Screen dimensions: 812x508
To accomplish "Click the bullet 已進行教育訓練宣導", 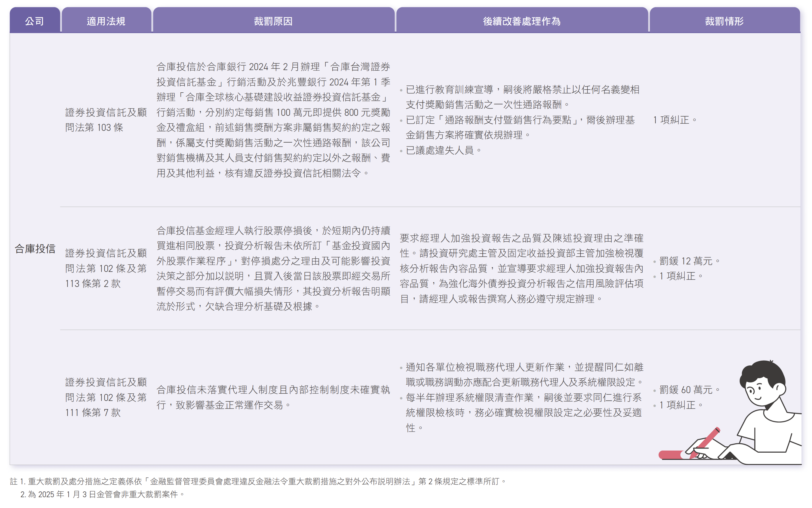I will [520, 97].
